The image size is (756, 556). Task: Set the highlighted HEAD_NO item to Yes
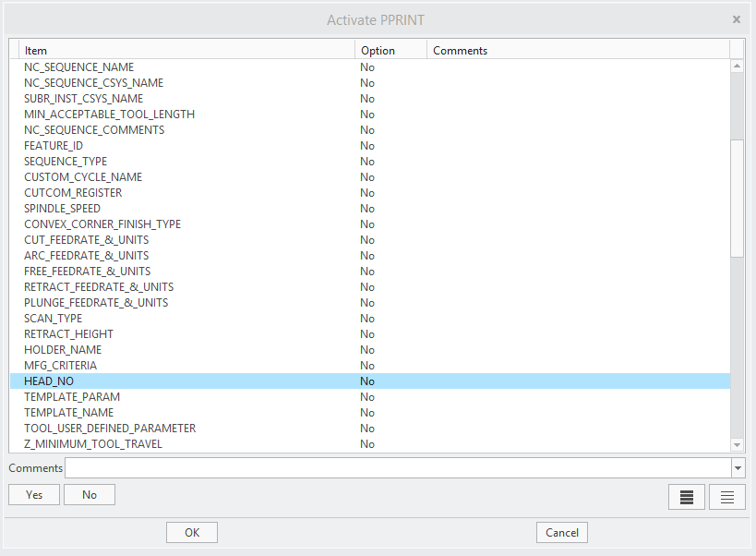click(33, 494)
